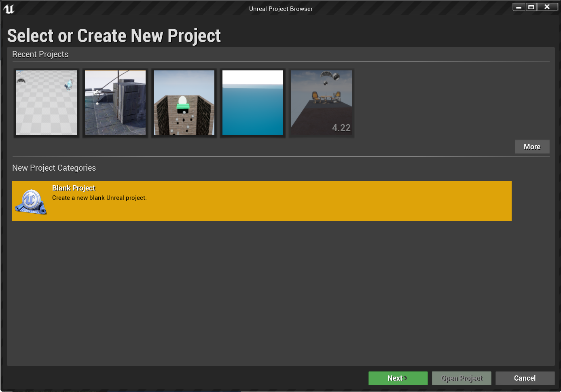
Task: Minimize the Unreal Project Browser window
Action: click(x=519, y=7)
